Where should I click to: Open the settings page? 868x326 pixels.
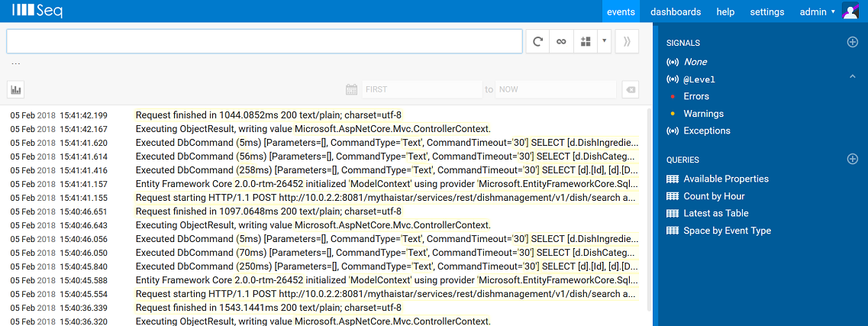(766, 11)
